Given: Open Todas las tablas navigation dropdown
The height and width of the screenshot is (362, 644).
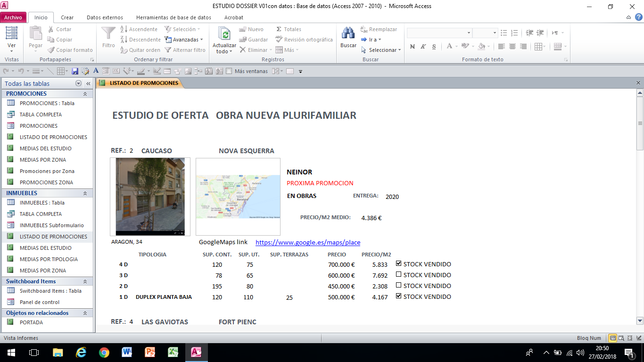Looking at the screenshot, I should [78, 83].
